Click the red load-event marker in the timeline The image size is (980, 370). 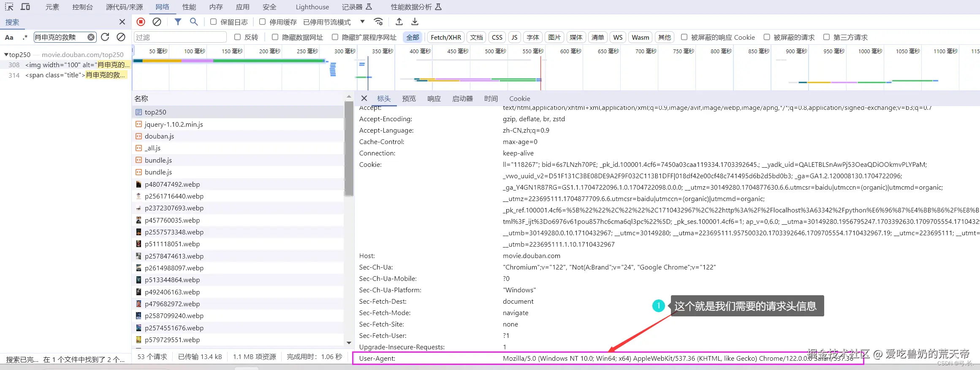click(x=540, y=73)
